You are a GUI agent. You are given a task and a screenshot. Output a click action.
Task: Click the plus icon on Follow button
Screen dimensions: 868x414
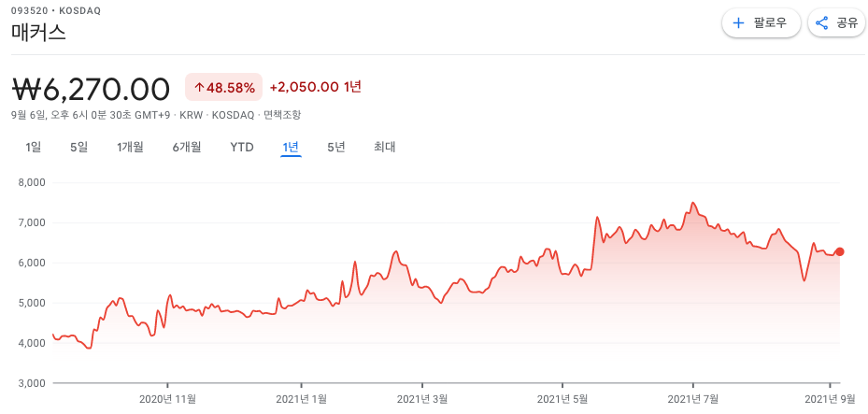click(738, 23)
